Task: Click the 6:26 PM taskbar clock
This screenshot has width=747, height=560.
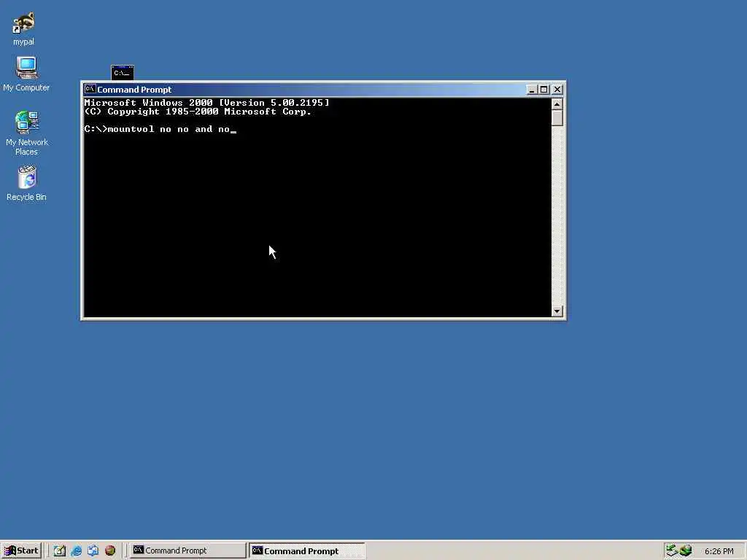Action: point(719,551)
